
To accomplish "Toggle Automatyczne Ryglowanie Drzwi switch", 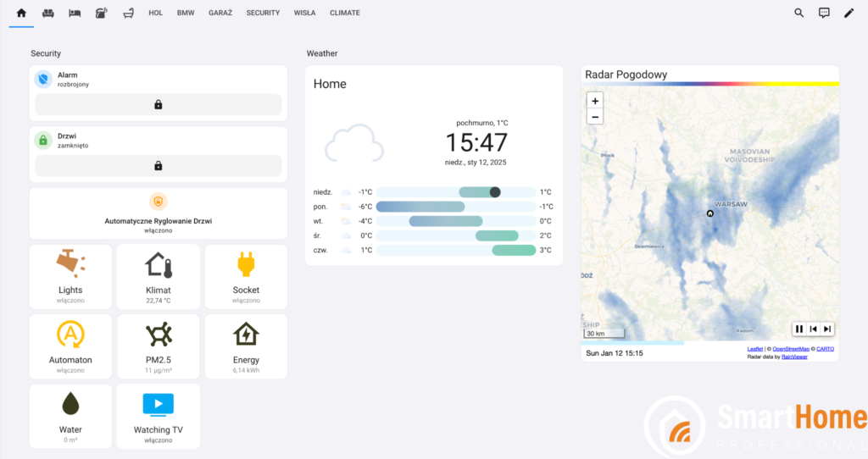I will pyautogui.click(x=158, y=213).
